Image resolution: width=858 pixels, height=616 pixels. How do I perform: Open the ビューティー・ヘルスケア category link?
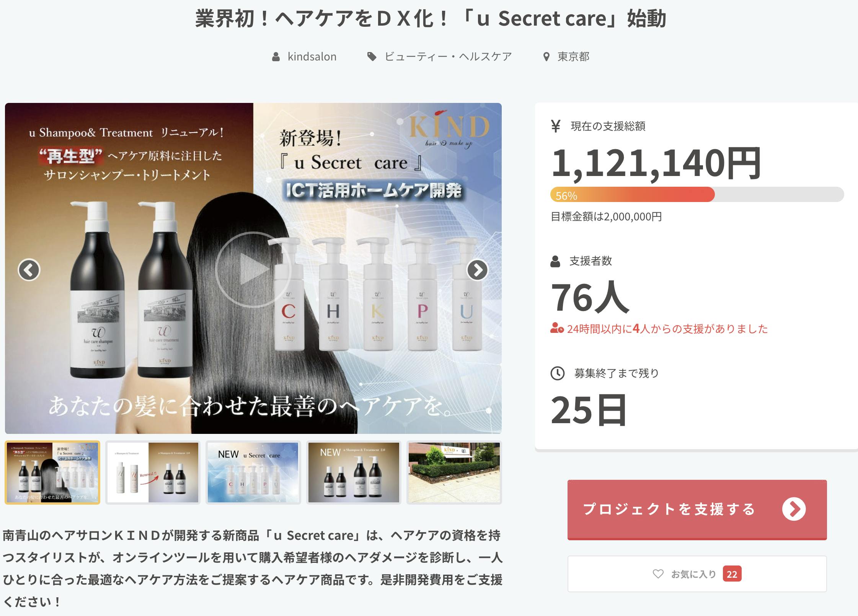point(448,57)
